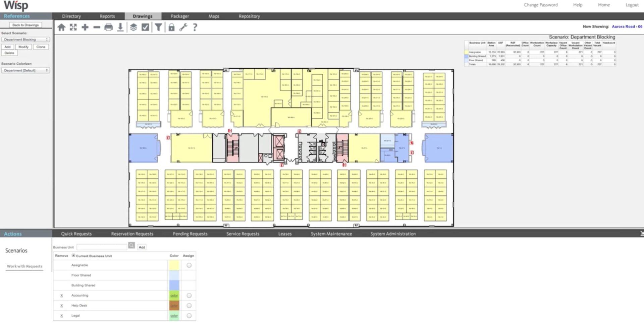Screen dimensions: 644x329
Task: Select the Filter icon in the toolbar
Action: (159, 27)
